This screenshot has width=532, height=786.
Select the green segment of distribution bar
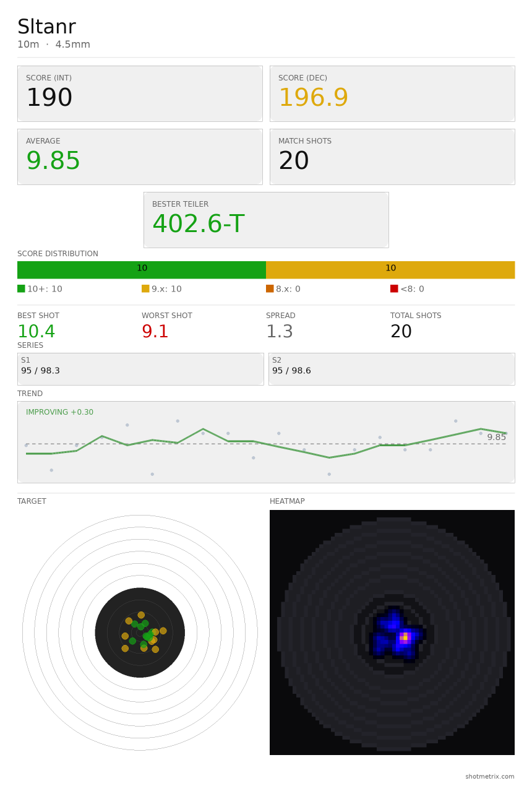(142, 270)
